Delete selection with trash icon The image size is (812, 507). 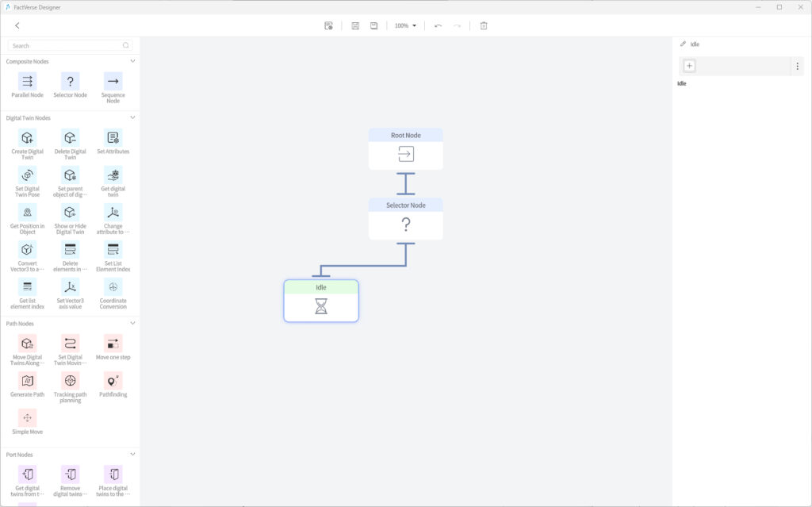tap(484, 25)
